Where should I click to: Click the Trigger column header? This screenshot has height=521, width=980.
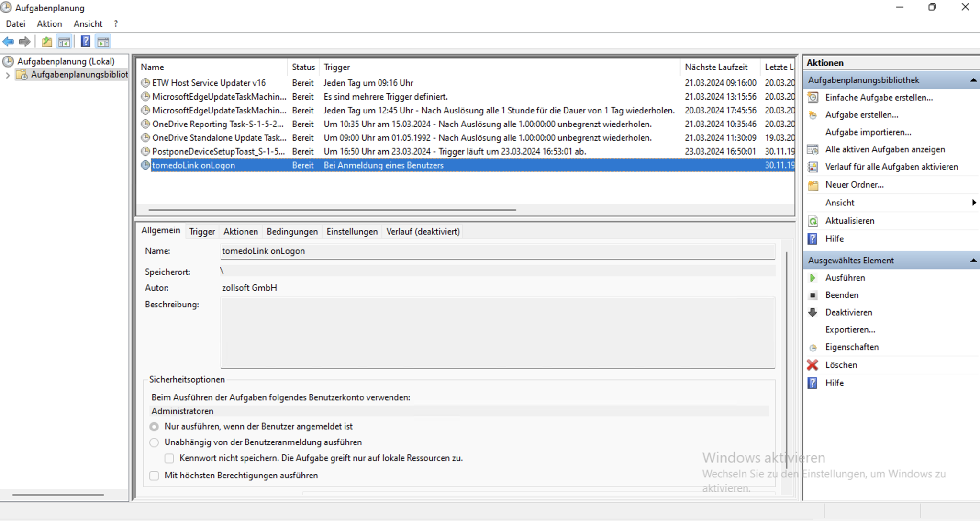point(500,68)
